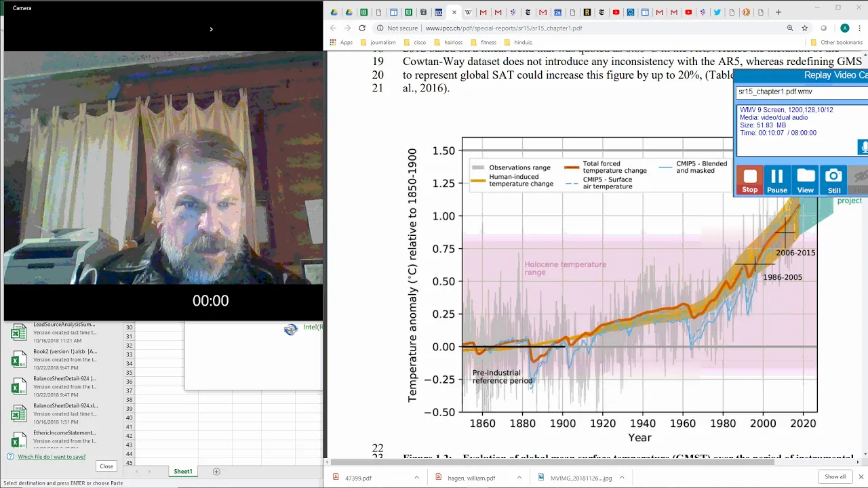Switch to the Wikipedia tab

[x=468, y=12]
